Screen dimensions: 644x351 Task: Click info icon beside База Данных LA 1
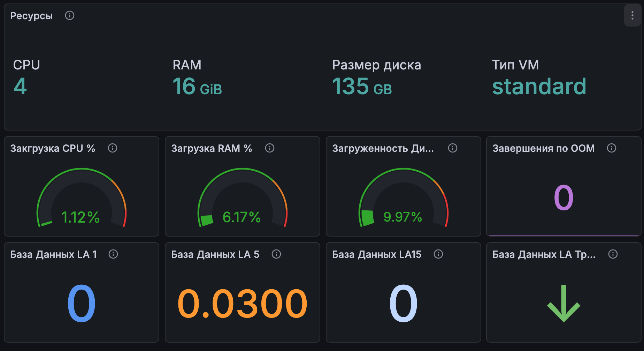[x=113, y=254]
